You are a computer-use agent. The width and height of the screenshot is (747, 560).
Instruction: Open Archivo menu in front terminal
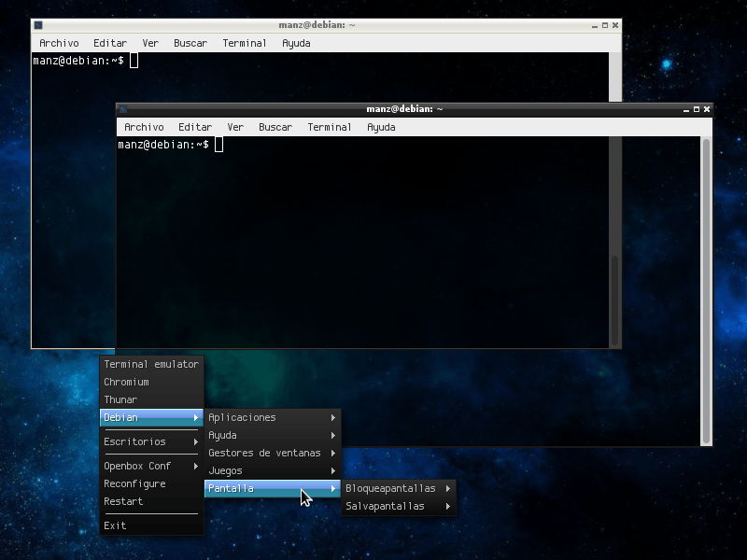[144, 127]
